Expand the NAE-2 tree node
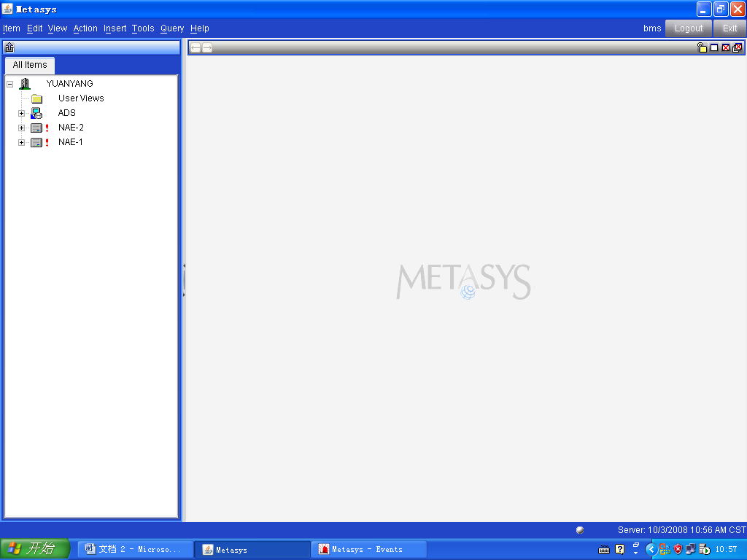The width and height of the screenshot is (747, 560). click(x=22, y=128)
